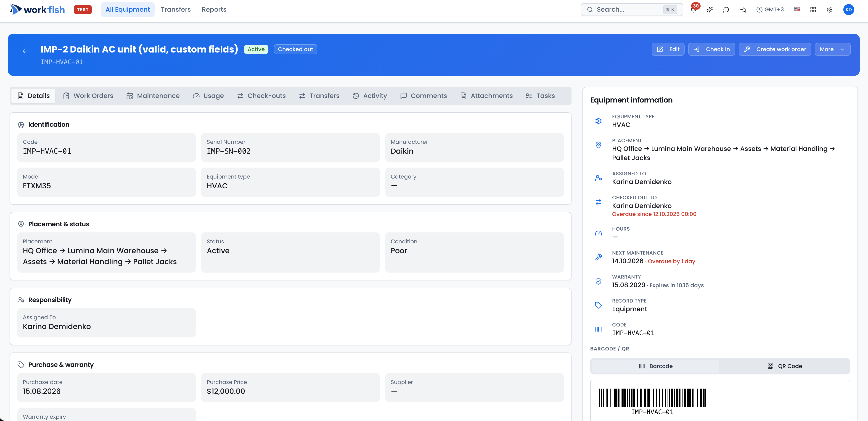The width and height of the screenshot is (868, 421).
Task: Open the settings gear in top bar
Action: click(x=830, y=9)
